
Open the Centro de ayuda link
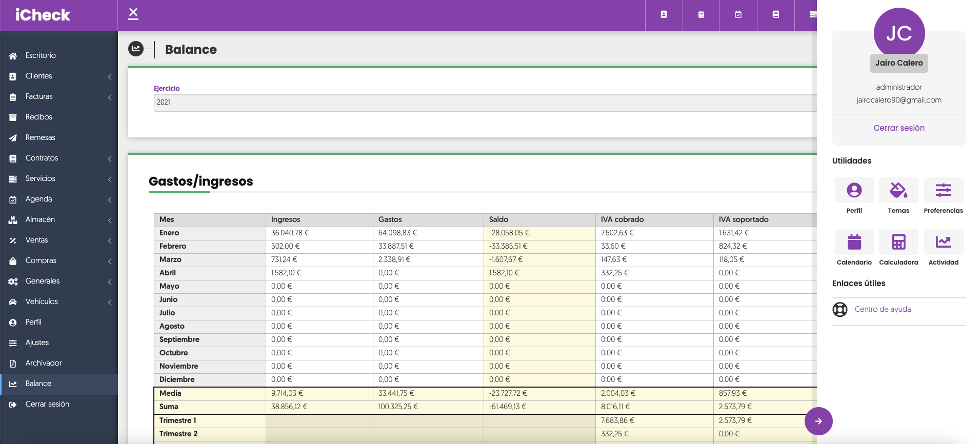[883, 309]
